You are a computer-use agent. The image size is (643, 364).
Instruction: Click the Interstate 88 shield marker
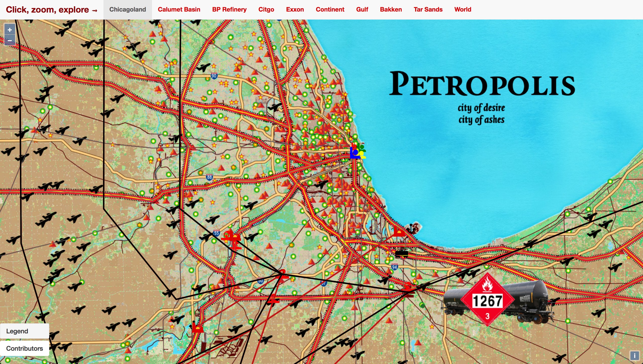209,177
